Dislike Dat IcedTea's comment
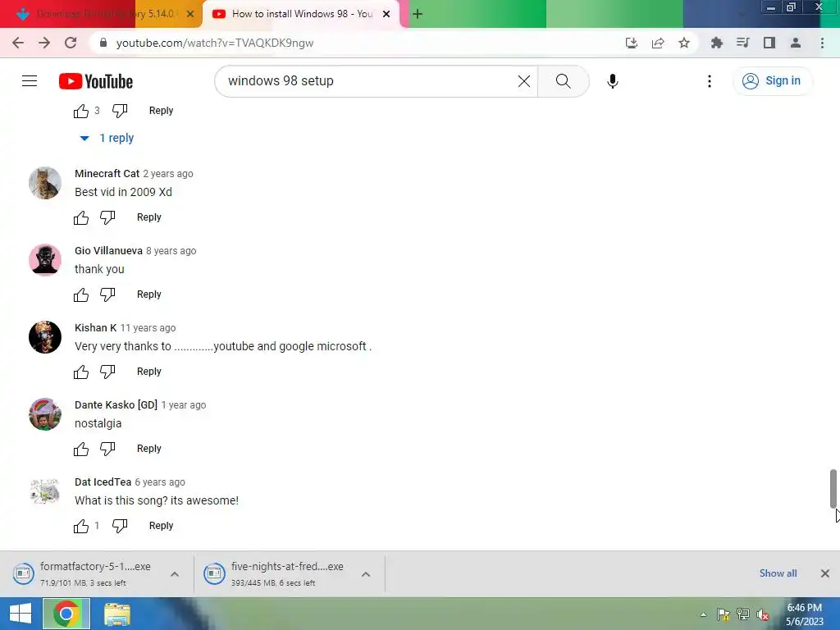 [x=120, y=526]
